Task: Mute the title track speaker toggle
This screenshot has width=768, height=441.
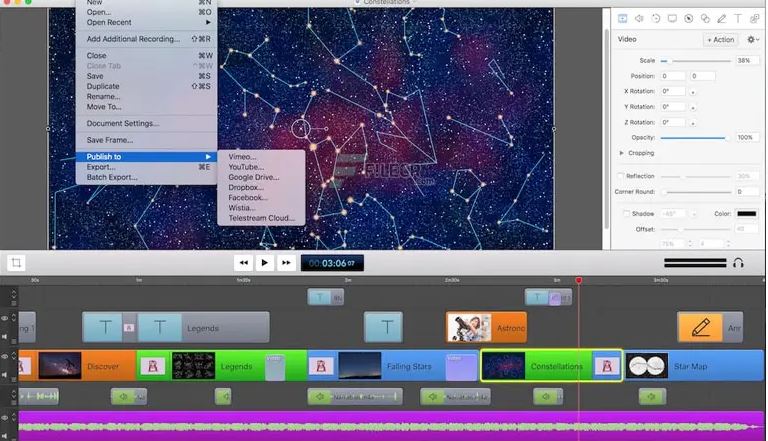Action: (5, 337)
